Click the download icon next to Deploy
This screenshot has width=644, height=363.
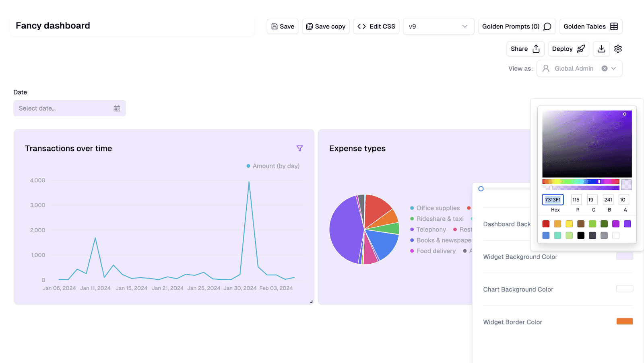pyautogui.click(x=601, y=49)
